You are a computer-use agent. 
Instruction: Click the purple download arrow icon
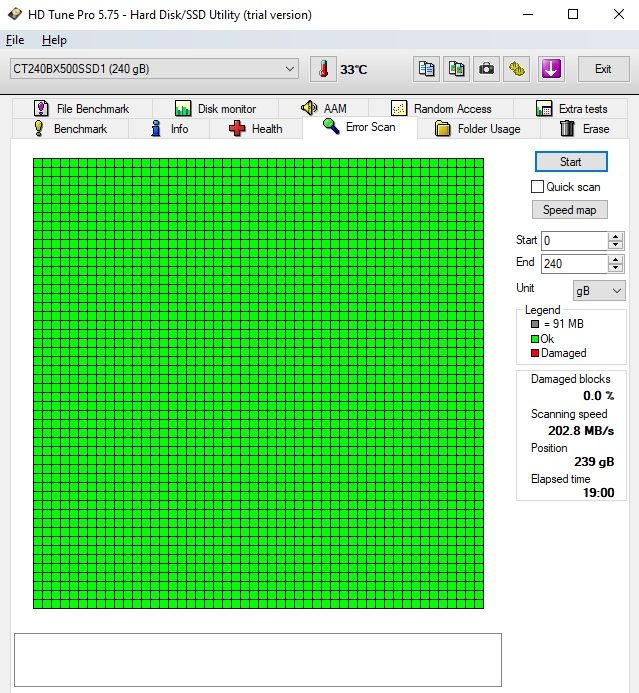551,69
